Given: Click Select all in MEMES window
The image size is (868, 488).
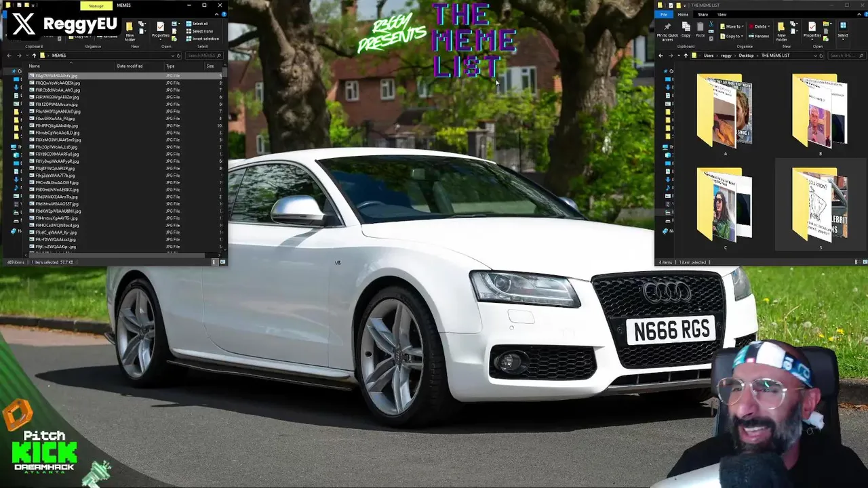Looking at the screenshot, I should 196,24.
